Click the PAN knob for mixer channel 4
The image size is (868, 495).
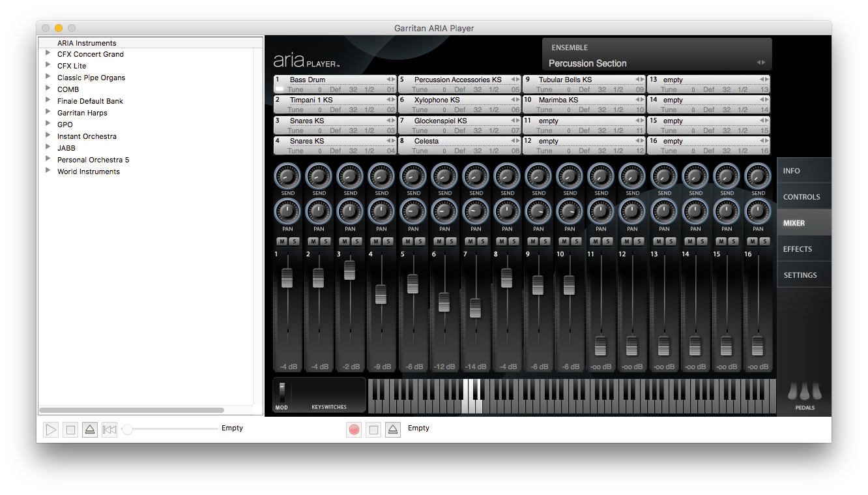point(381,212)
